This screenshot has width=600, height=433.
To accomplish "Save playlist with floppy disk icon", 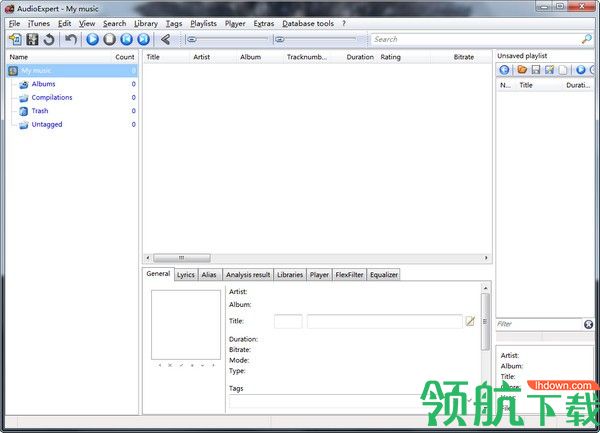I will (x=536, y=70).
